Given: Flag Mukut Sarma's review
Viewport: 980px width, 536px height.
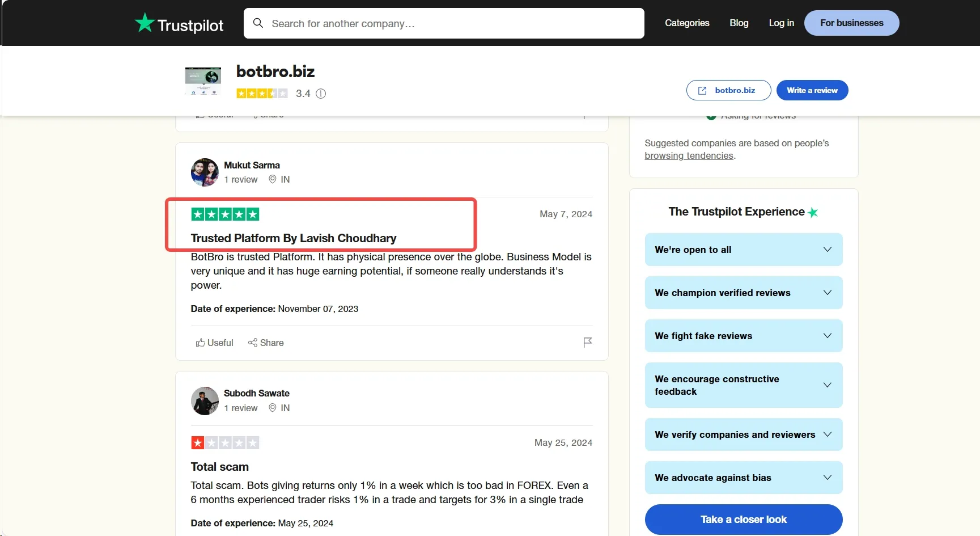Looking at the screenshot, I should (588, 342).
